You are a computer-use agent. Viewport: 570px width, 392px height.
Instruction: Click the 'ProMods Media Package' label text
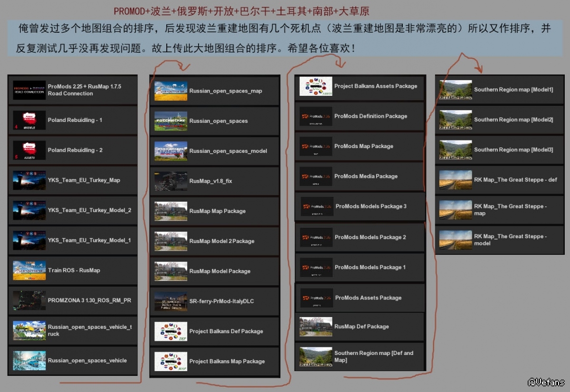(x=366, y=176)
